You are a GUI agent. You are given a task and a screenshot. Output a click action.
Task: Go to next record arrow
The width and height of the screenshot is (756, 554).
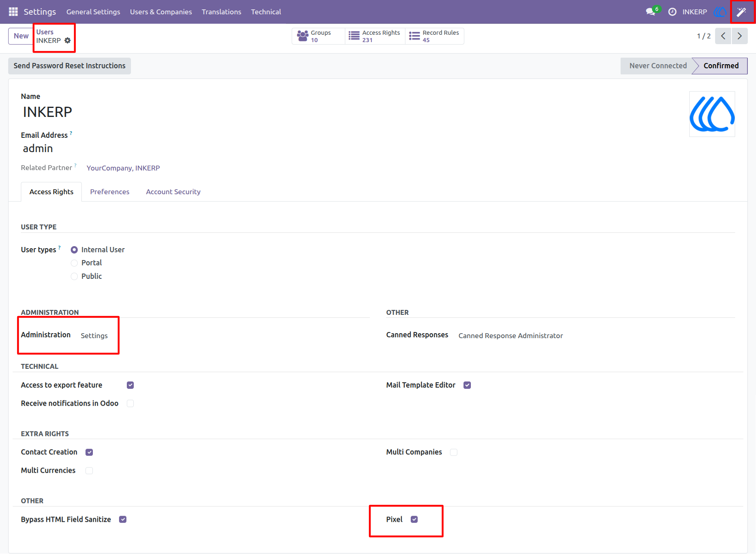[740, 36]
